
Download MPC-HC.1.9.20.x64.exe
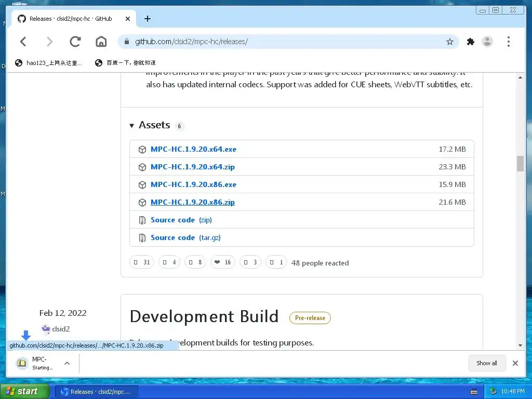193,149
